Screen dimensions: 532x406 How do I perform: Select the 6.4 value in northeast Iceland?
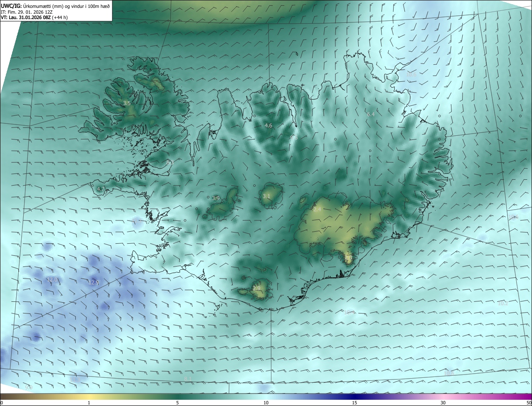click(371, 114)
